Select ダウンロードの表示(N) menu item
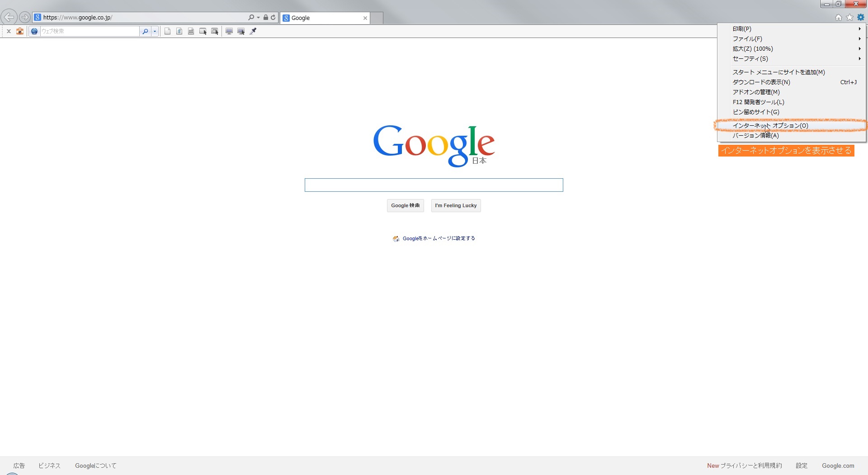Viewport: 868px width, 475px height. coord(792,82)
